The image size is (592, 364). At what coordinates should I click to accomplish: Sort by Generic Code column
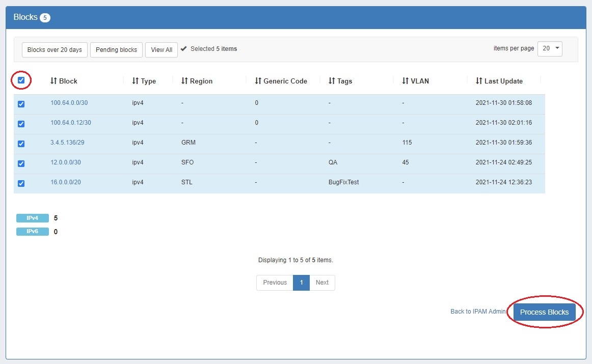coord(281,81)
